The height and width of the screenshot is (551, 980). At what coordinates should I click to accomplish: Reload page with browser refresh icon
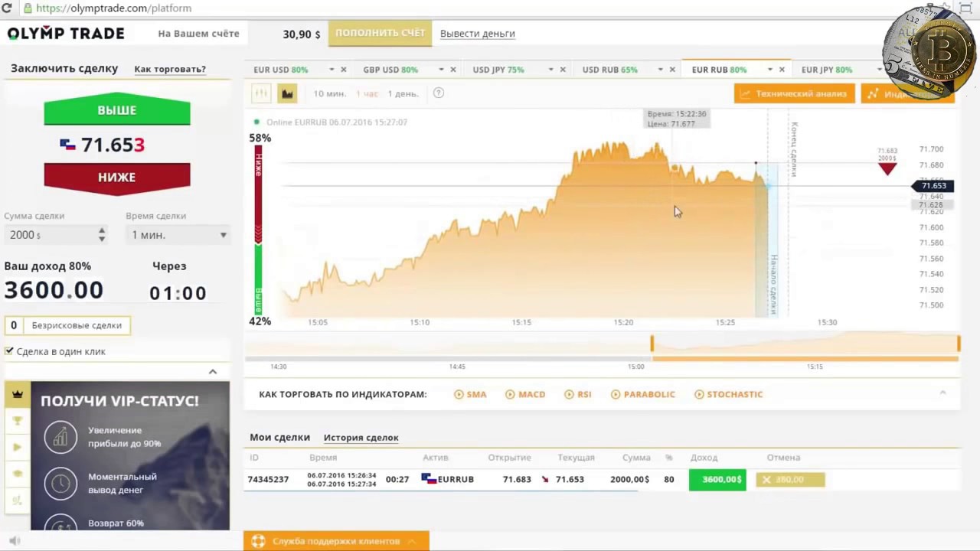click(x=7, y=8)
